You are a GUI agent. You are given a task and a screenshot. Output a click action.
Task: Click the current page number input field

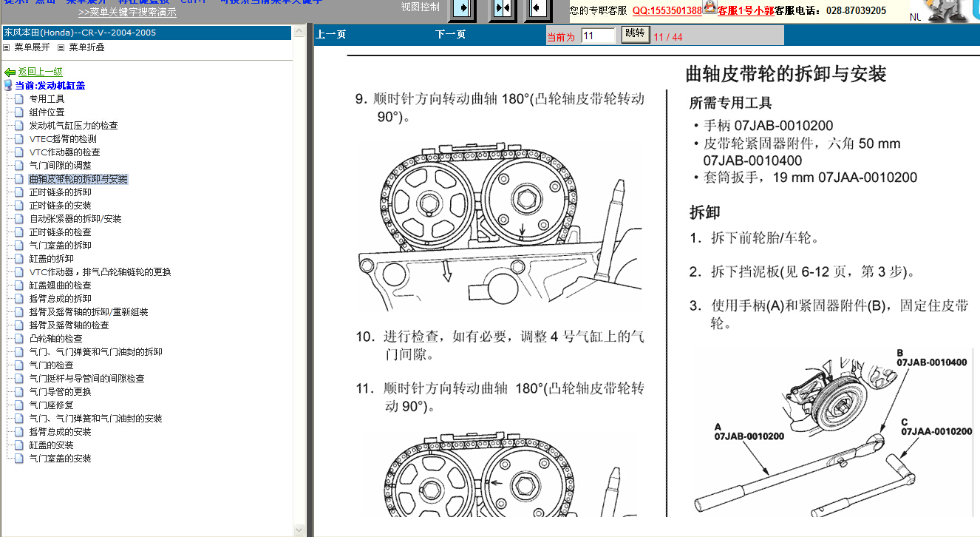599,36
